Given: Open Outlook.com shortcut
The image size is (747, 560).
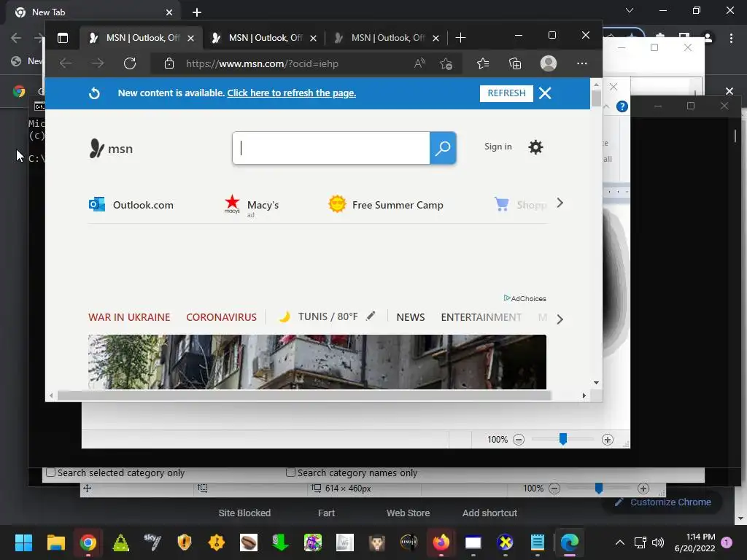Looking at the screenshot, I should (131, 205).
